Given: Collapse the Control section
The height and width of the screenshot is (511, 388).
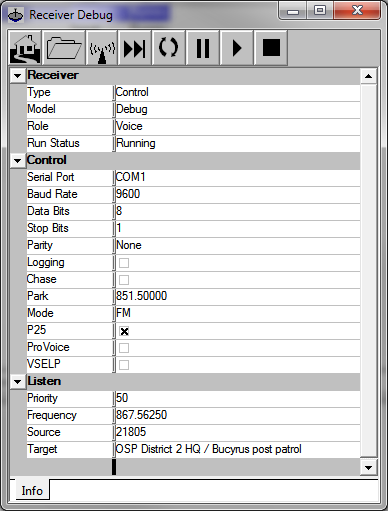Looking at the screenshot, I should coord(18,161).
